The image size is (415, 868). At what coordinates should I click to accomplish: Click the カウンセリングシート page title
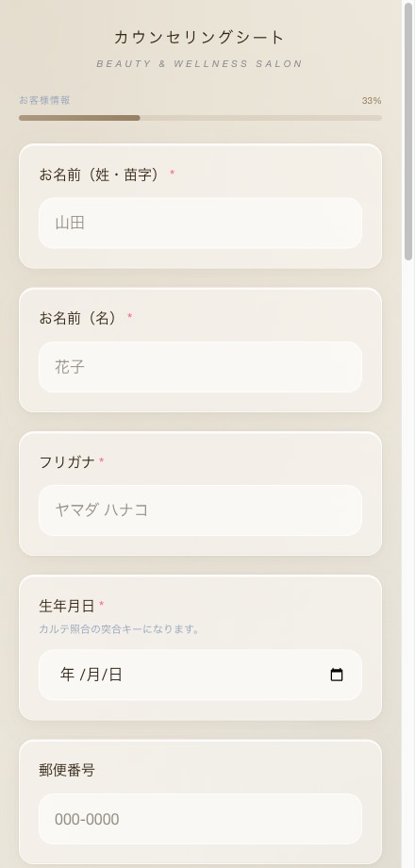(x=199, y=38)
